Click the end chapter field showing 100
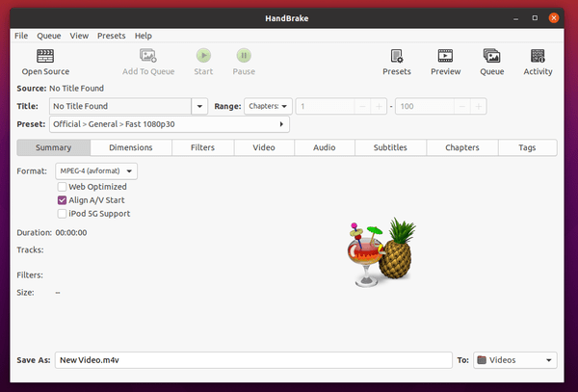Image resolution: width=578 pixels, height=392 pixels. (425, 107)
